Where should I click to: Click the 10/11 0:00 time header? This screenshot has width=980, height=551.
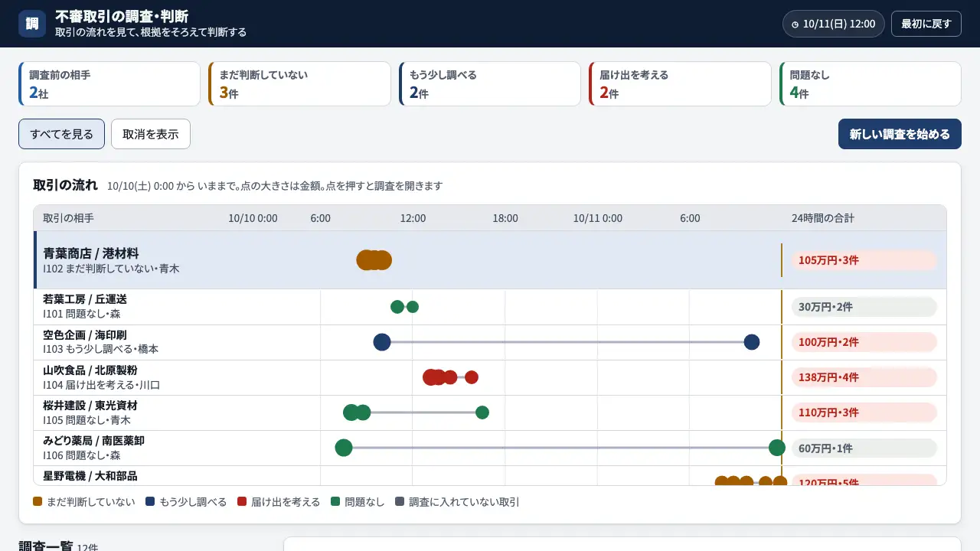(x=598, y=218)
